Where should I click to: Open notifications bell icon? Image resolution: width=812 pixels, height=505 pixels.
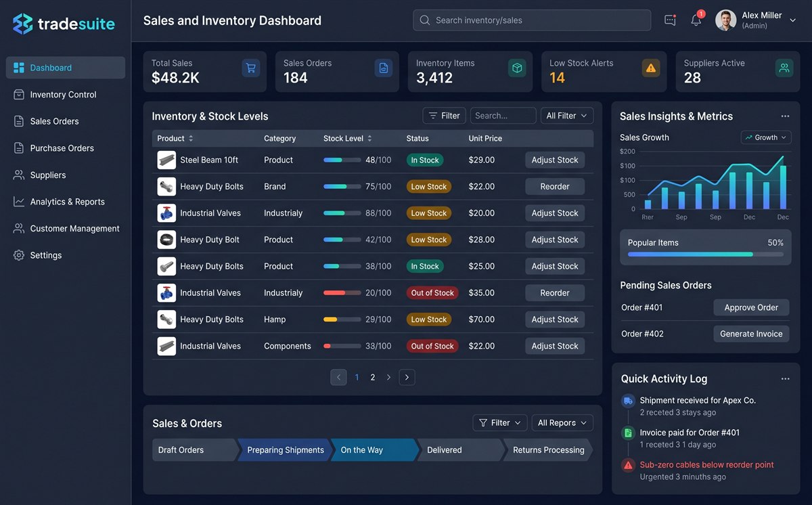coord(696,20)
